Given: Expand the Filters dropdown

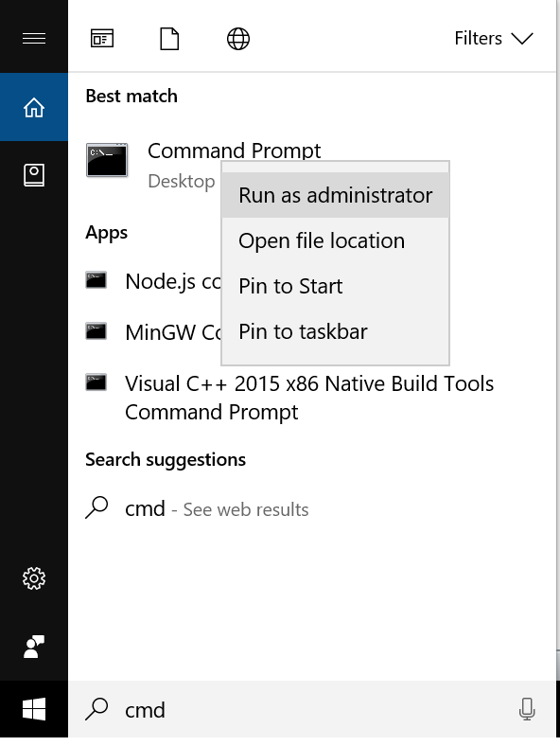Looking at the screenshot, I should pyautogui.click(x=494, y=38).
